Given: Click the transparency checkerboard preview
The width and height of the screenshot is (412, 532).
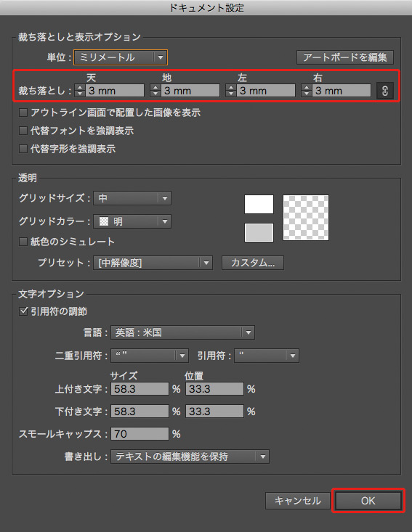Looking at the screenshot, I should point(306,218).
